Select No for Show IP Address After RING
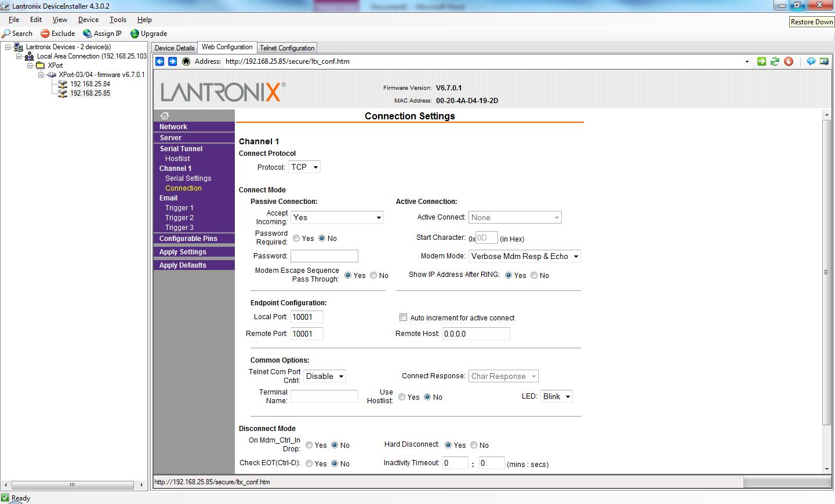This screenshot has width=835, height=504. 534,275
